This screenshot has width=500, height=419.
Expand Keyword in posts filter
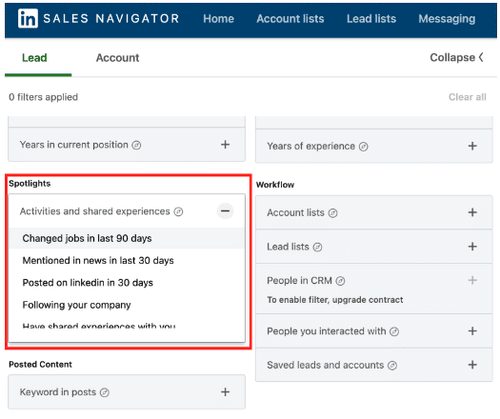click(x=225, y=392)
